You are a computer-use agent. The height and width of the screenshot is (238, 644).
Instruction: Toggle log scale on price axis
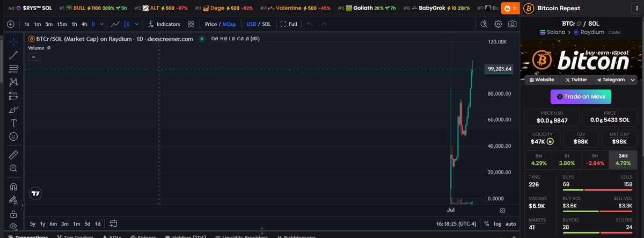[x=497, y=223]
